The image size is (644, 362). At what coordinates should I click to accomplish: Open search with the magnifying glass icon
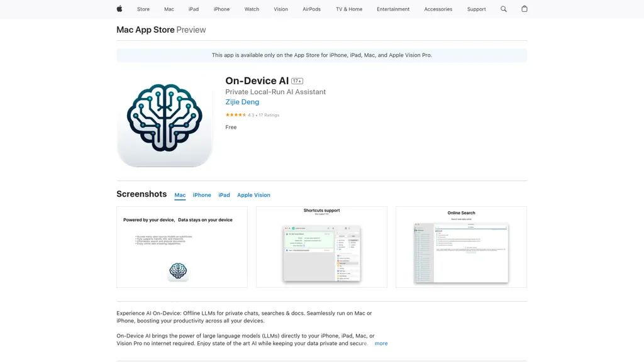pyautogui.click(x=503, y=9)
